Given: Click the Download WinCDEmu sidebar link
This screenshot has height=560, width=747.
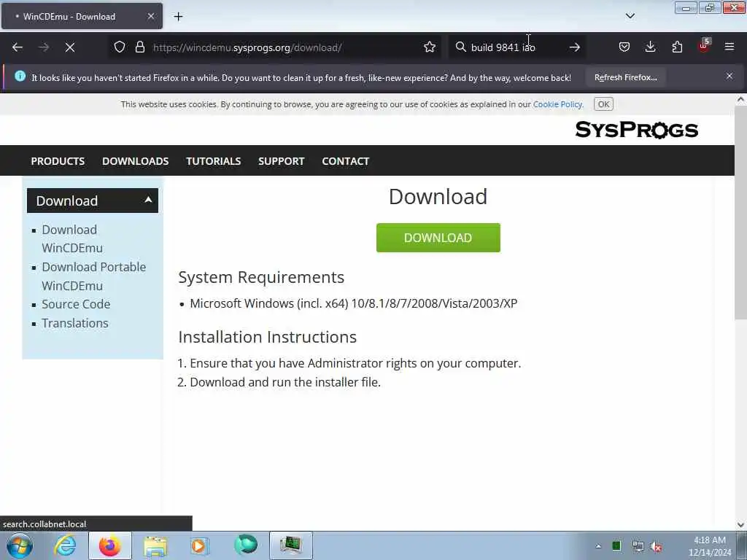Looking at the screenshot, I should tap(72, 238).
